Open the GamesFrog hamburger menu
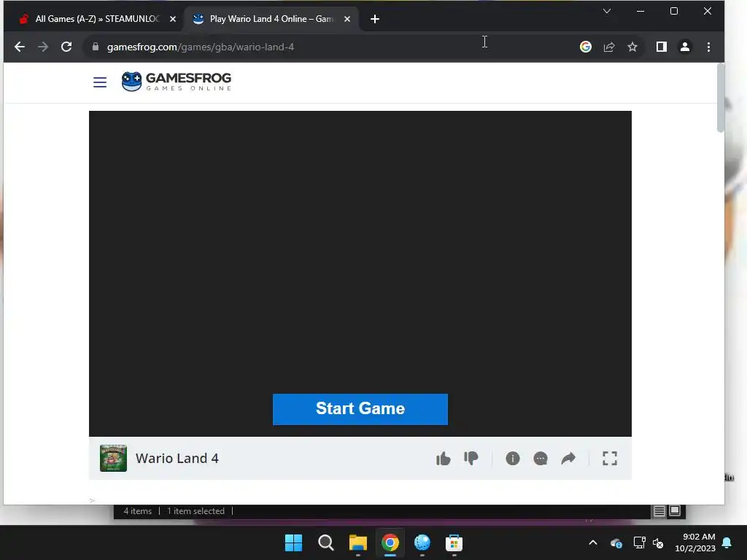 (99, 82)
